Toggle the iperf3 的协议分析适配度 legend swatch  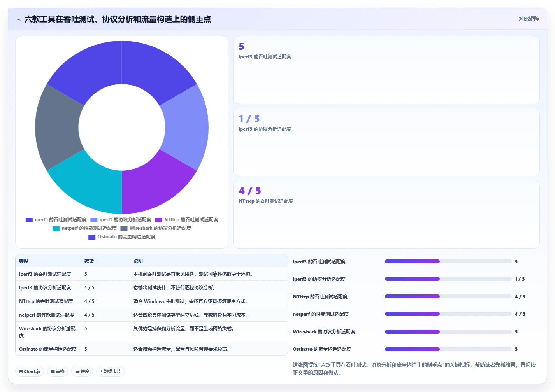[x=94, y=220]
